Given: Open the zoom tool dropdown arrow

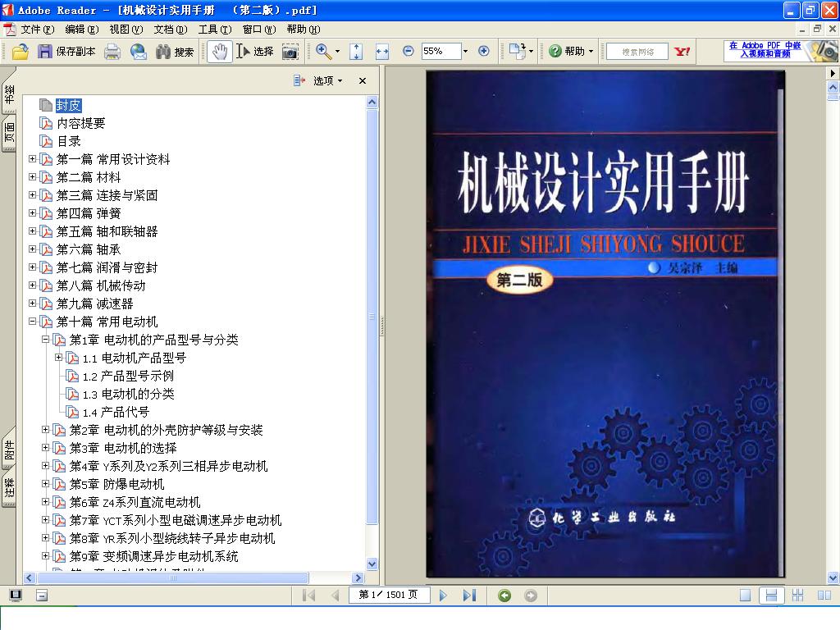Looking at the screenshot, I should tap(337, 52).
